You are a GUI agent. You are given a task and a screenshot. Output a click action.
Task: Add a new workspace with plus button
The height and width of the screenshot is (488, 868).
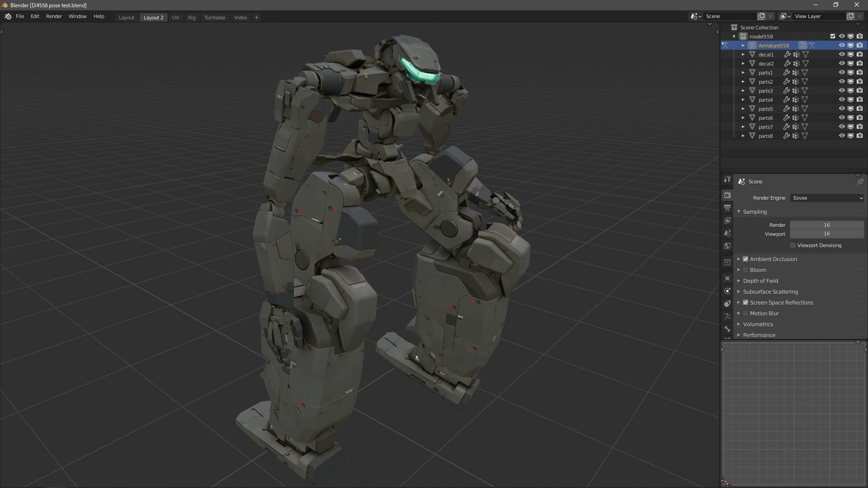point(256,18)
